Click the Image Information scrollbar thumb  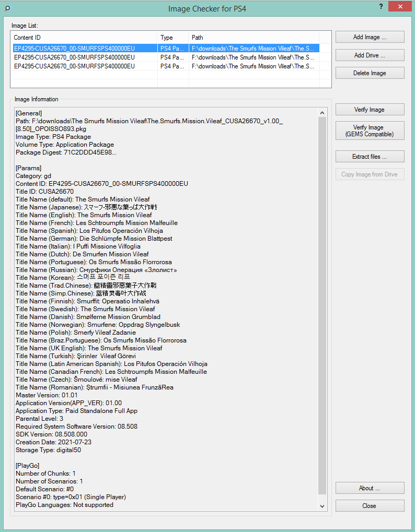pos(322,305)
